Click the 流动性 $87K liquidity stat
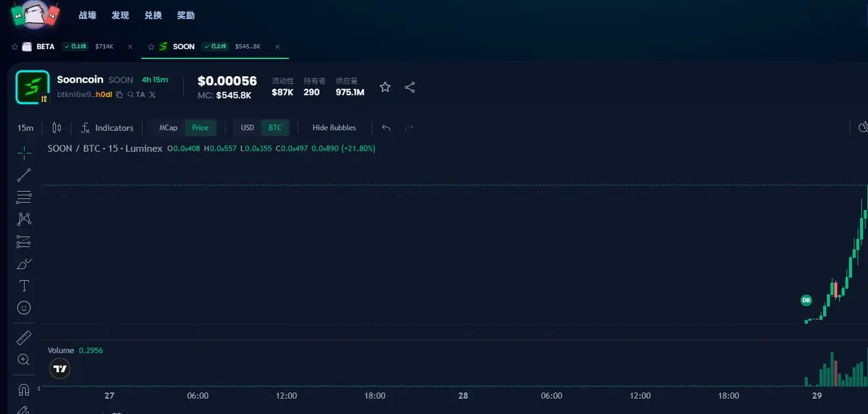 pyautogui.click(x=282, y=87)
